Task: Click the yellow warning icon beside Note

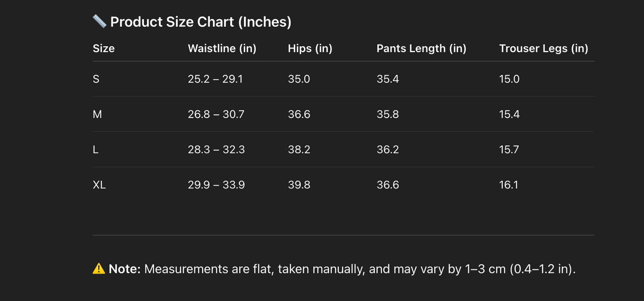Action: pos(98,268)
